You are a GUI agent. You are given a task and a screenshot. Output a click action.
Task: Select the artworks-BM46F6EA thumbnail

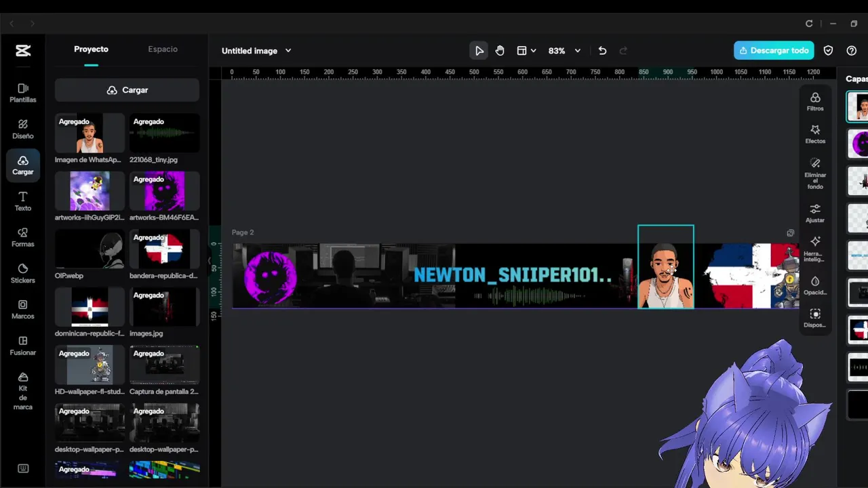[x=164, y=190]
